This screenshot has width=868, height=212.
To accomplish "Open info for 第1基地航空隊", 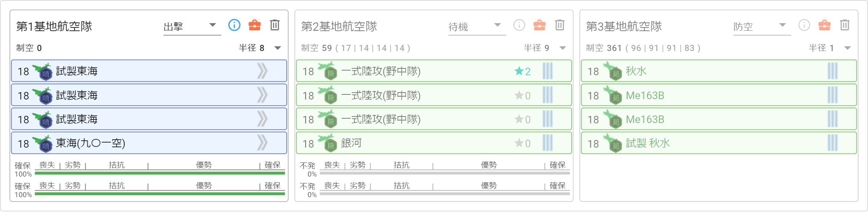I will (234, 25).
